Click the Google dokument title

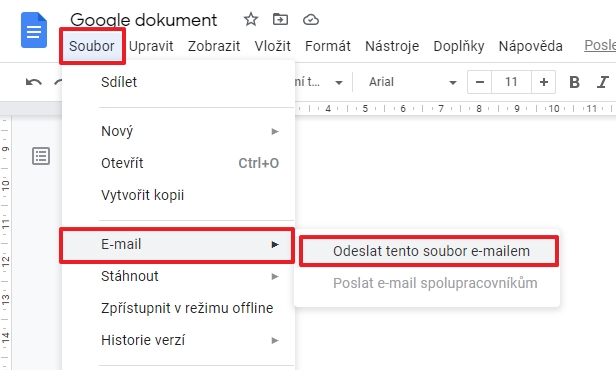pos(143,20)
